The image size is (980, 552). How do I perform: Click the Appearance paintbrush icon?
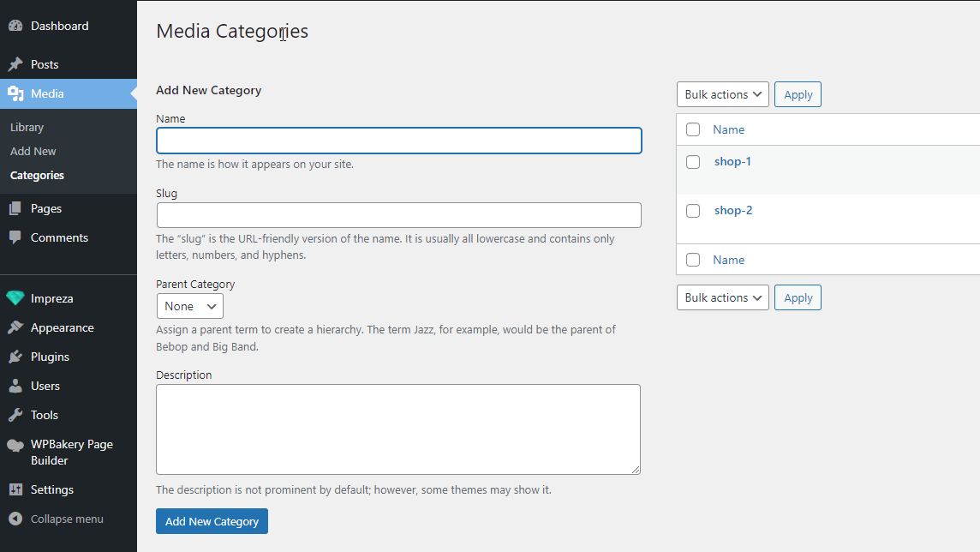(15, 327)
